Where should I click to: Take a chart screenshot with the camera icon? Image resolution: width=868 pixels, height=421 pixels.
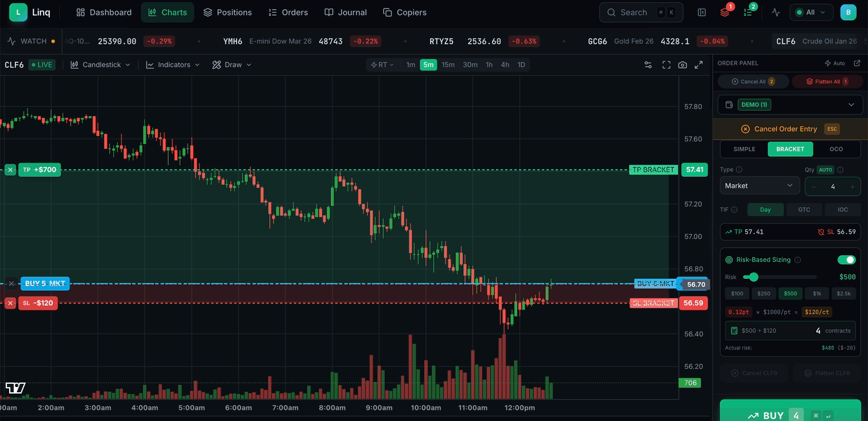(x=683, y=64)
